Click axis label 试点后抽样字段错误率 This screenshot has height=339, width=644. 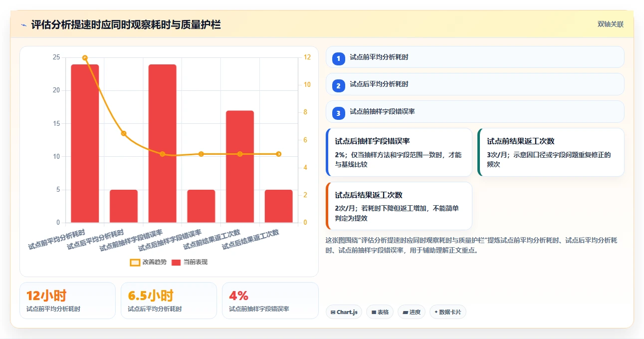tap(170, 240)
